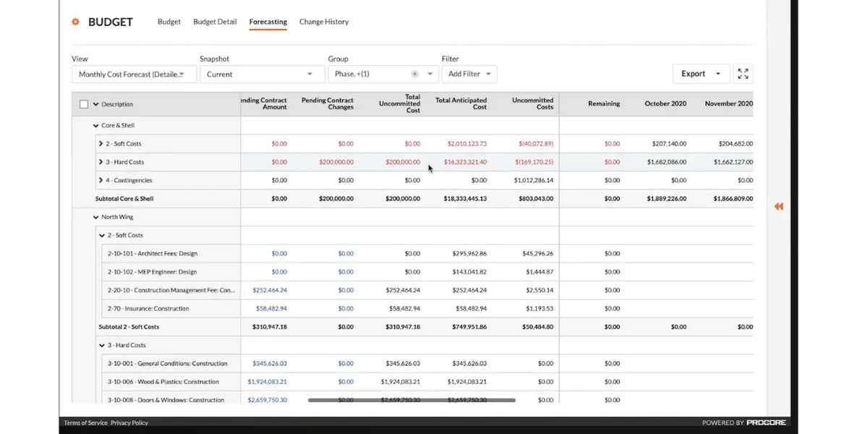Click the $2,010,123.73 Total Anticipated Cost cell
The height and width of the screenshot is (434, 868).
click(467, 144)
